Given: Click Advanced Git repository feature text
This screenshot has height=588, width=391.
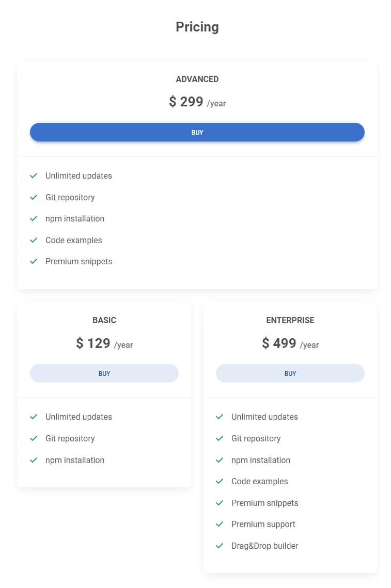Looking at the screenshot, I should coord(70,197).
